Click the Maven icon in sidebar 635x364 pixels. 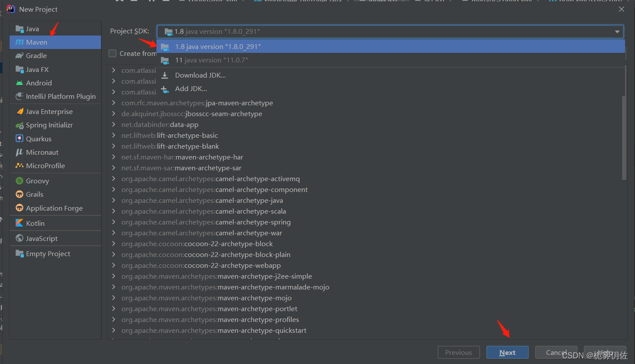pyautogui.click(x=20, y=42)
